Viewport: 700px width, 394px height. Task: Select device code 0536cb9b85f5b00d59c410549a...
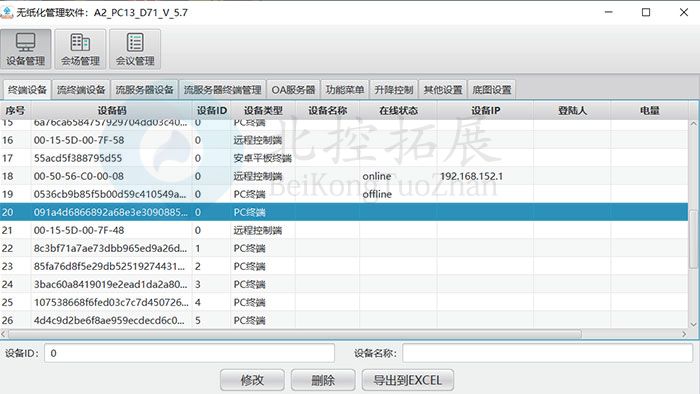[x=110, y=194]
